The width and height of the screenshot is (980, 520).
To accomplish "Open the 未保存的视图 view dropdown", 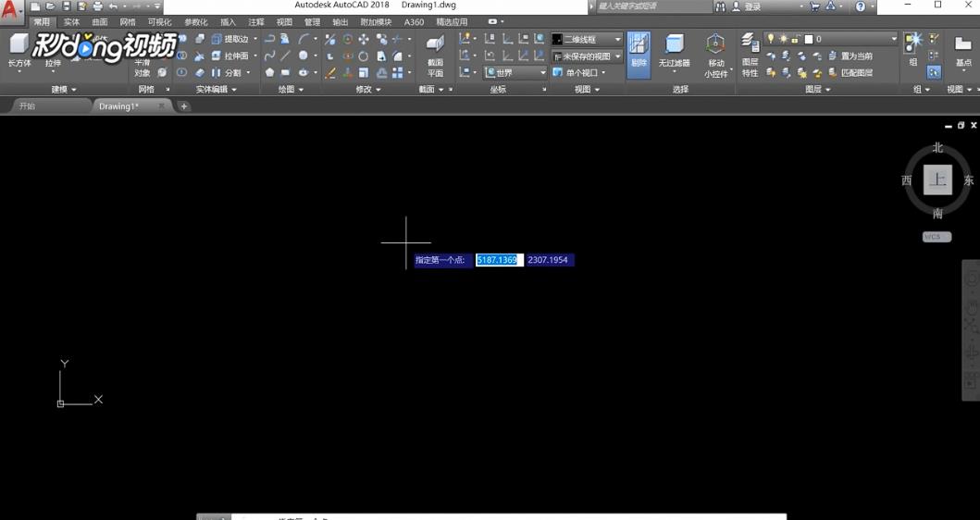I will 587,56.
